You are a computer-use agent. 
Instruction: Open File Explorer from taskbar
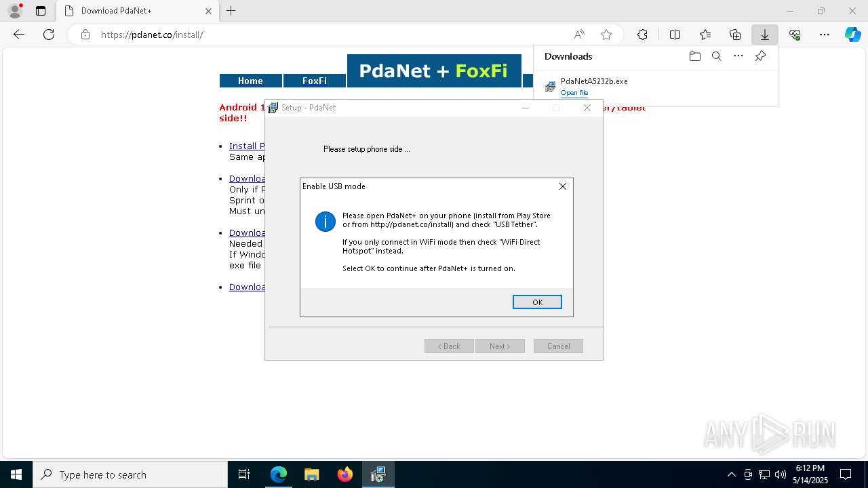click(312, 474)
